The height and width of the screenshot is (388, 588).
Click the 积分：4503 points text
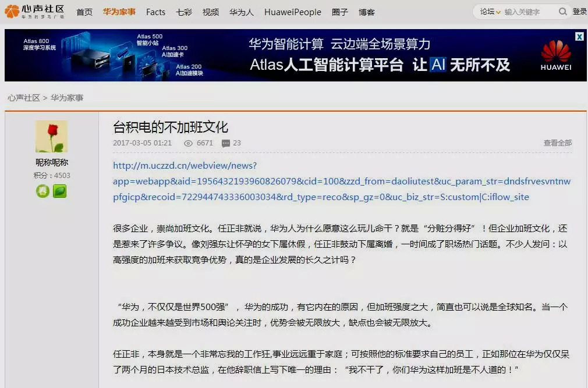click(52, 175)
